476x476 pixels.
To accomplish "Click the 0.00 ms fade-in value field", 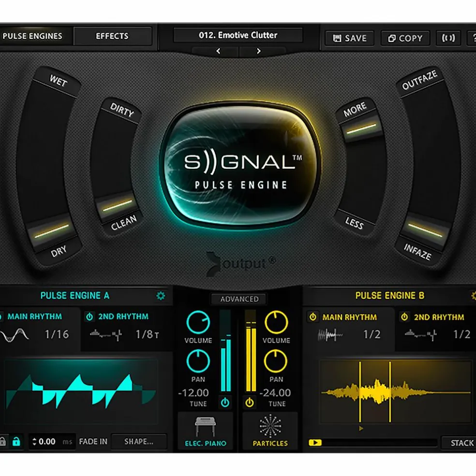I will [x=52, y=441].
